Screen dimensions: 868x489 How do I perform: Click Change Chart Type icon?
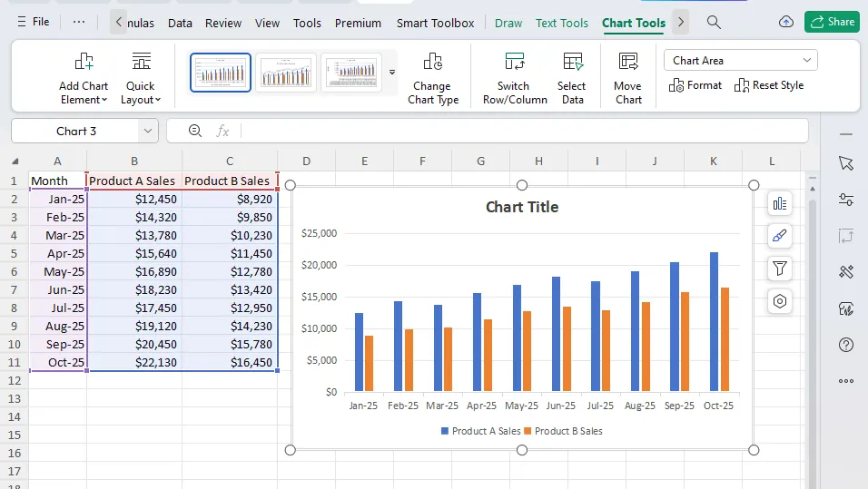(x=432, y=62)
